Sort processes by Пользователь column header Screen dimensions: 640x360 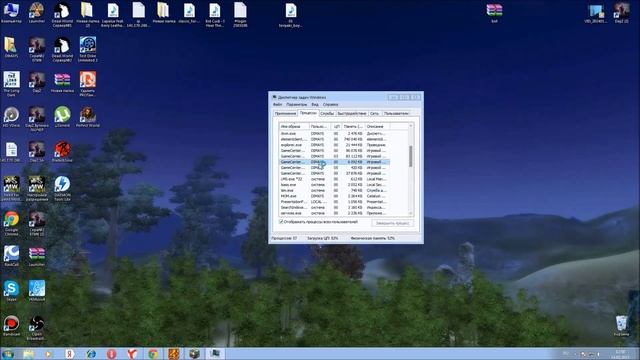319,127
